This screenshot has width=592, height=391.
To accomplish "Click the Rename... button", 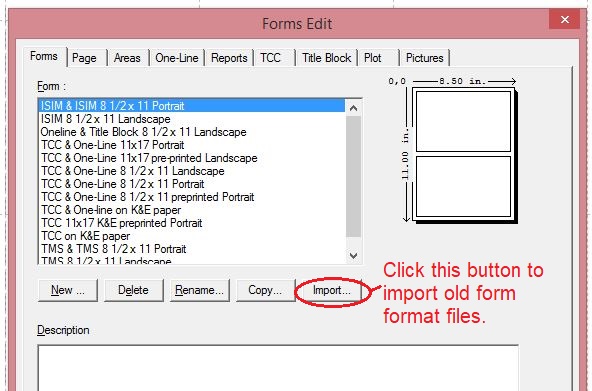I will [199, 290].
